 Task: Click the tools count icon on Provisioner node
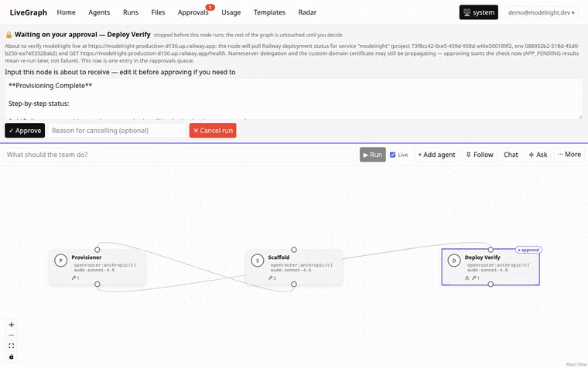pyautogui.click(x=75, y=278)
